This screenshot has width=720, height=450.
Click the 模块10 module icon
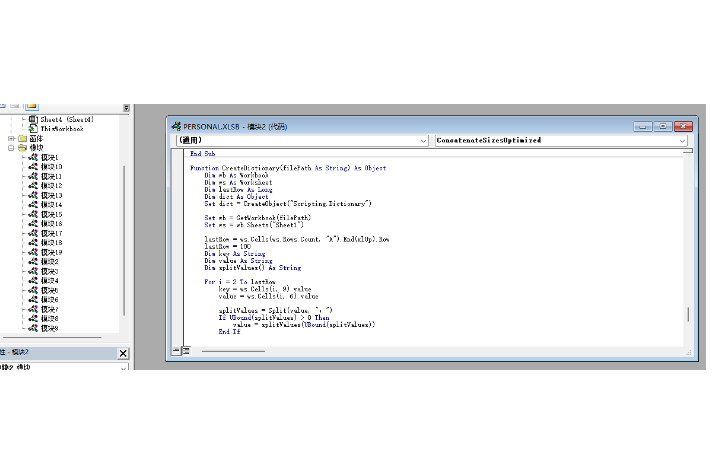click(33, 167)
